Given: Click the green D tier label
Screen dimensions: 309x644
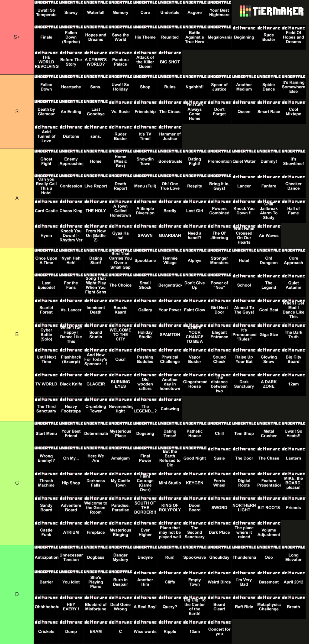Looking at the screenshot, I should point(17,594).
